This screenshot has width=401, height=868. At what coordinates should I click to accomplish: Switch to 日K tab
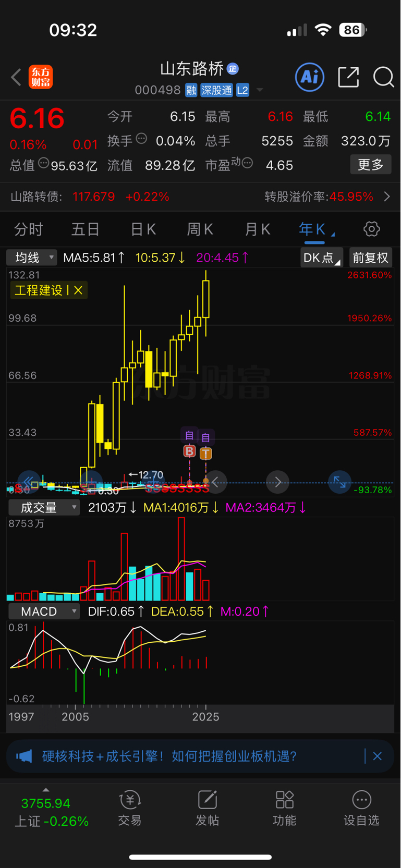click(143, 229)
